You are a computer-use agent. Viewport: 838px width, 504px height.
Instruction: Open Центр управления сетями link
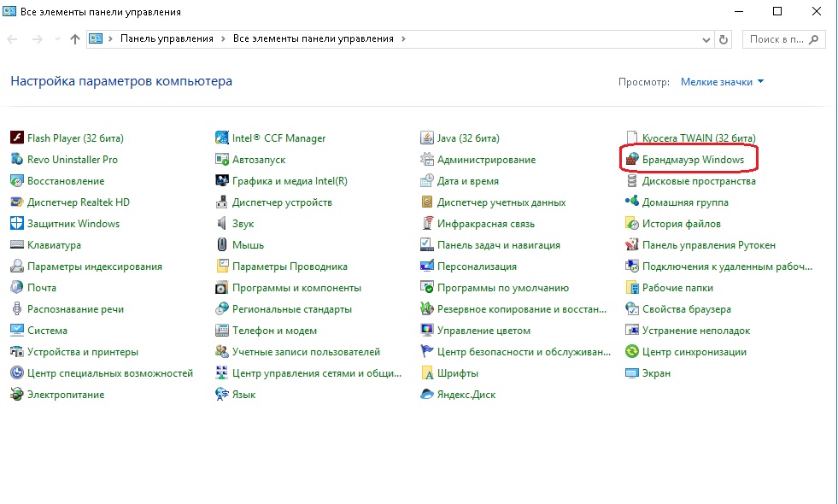(316, 373)
